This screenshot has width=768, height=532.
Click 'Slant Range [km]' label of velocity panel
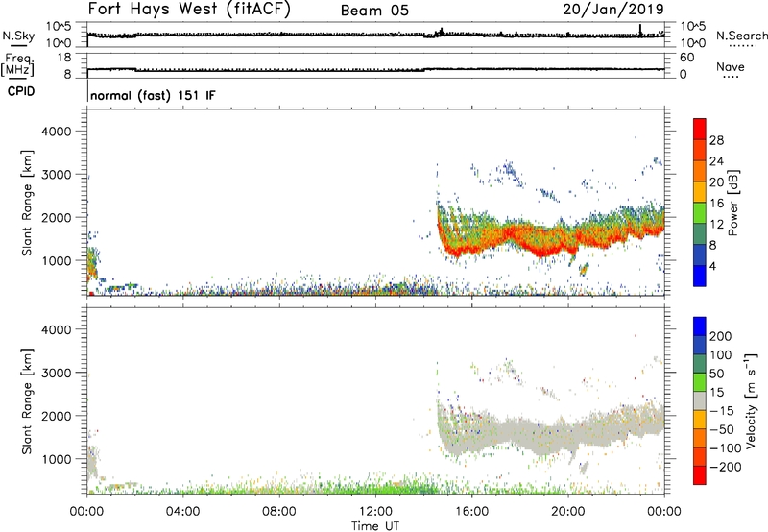(x=27, y=400)
